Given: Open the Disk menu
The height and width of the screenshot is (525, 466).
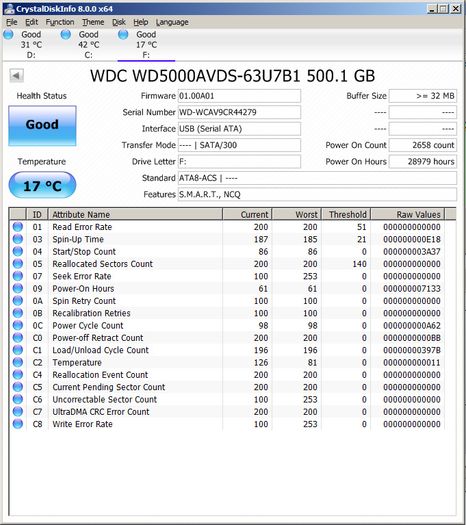Looking at the screenshot, I should [119, 22].
